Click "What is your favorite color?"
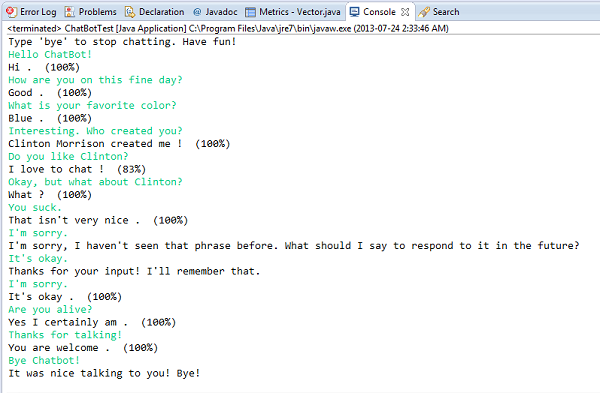The height and width of the screenshot is (393, 600). [92, 105]
